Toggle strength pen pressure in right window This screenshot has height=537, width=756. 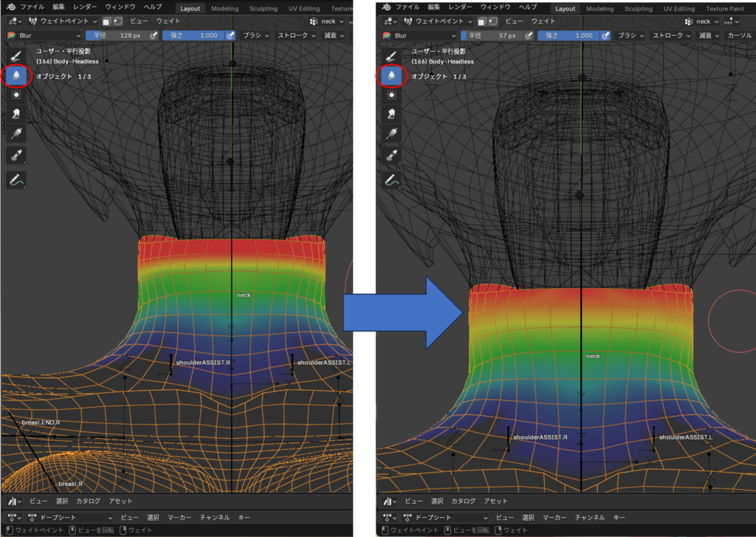[x=605, y=35]
